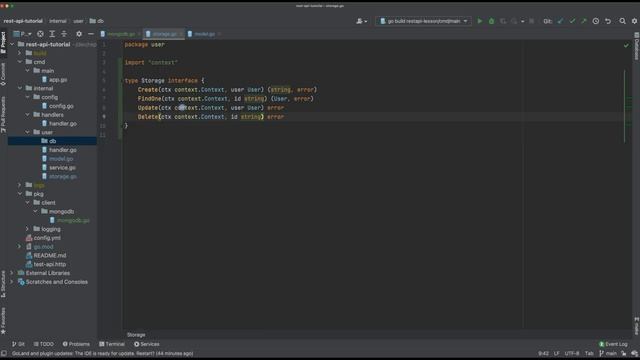Click the rollback undo arrow icon
Image resolution: width=640 pixels, height=360 pixels.
(608, 21)
